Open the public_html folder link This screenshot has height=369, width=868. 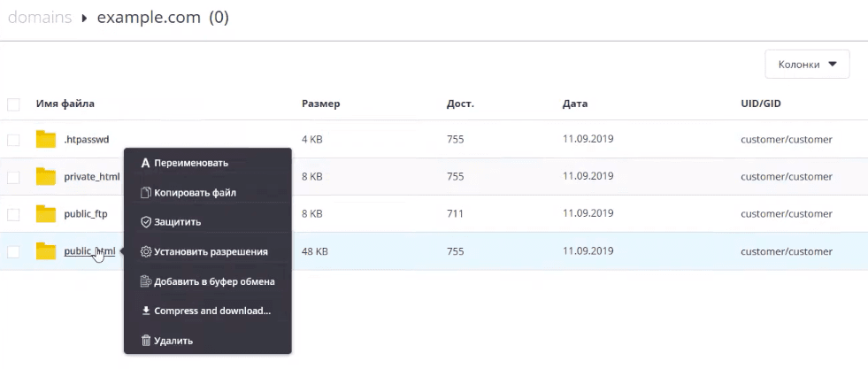pyautogui.click(x=89, y=251)
